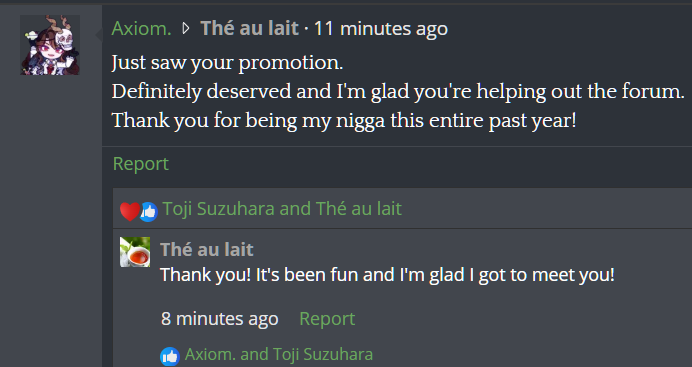Image resolution: width=692 pixels, height=367 pixels.
Task: Open the 11 minutes ago permalink
Action: tap(381, 29)
